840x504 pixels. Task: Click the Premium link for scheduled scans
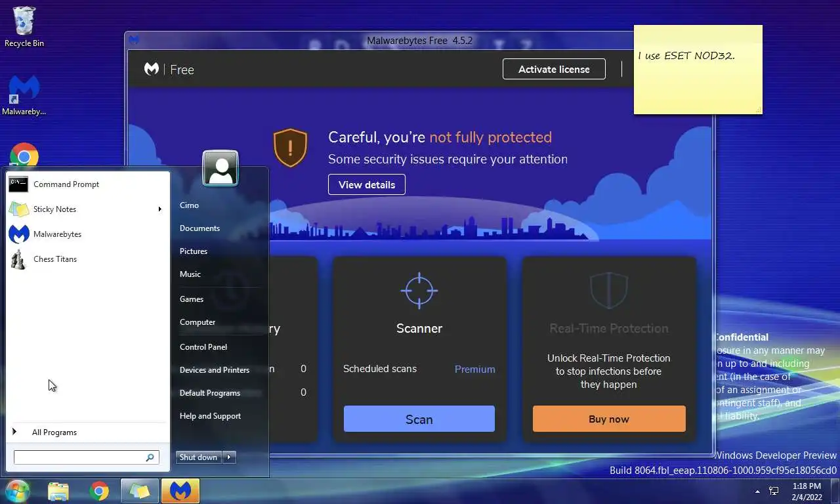click(475, 369)
